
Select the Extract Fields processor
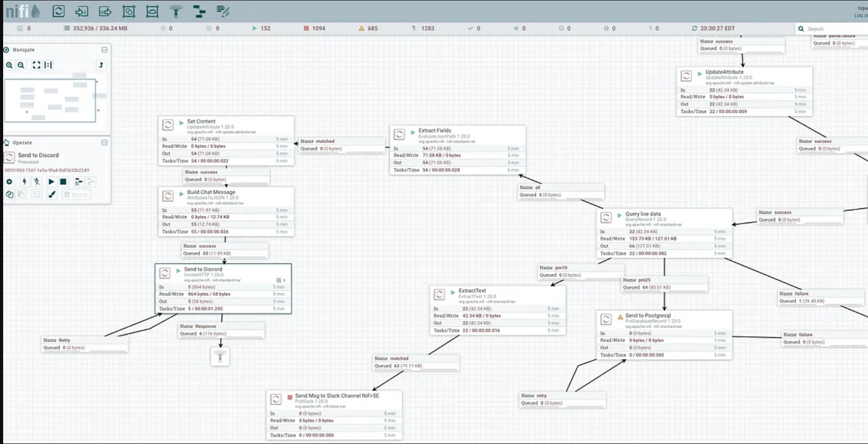point(458,150)
